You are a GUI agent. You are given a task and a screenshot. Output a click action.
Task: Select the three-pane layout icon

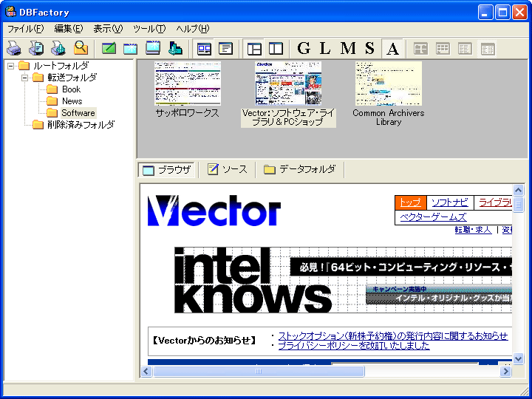254,49
